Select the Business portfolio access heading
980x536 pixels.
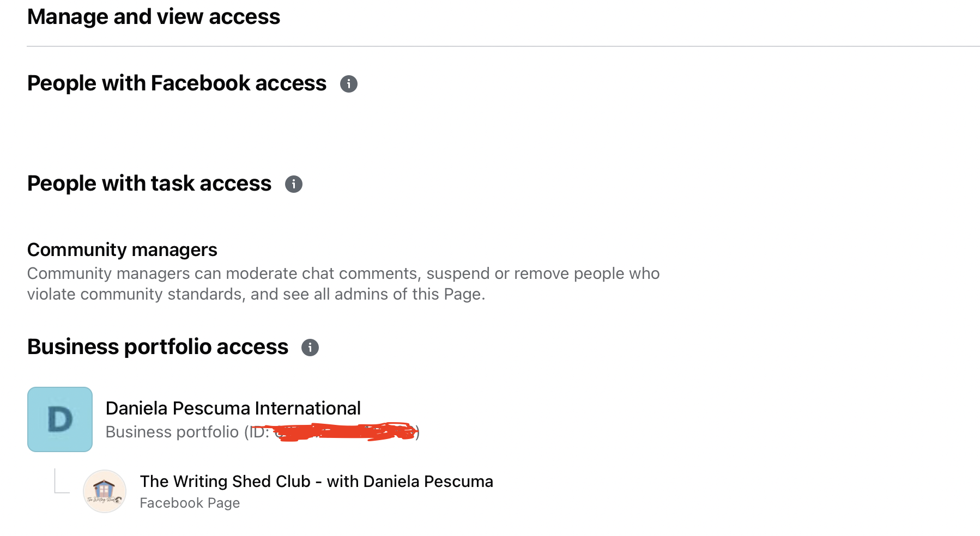click(x=158, y=347)
